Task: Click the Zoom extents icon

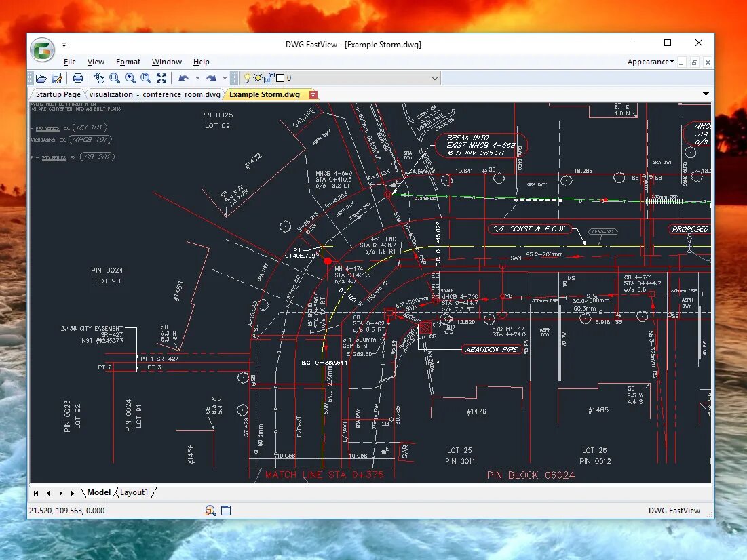Action: (161, 78)
